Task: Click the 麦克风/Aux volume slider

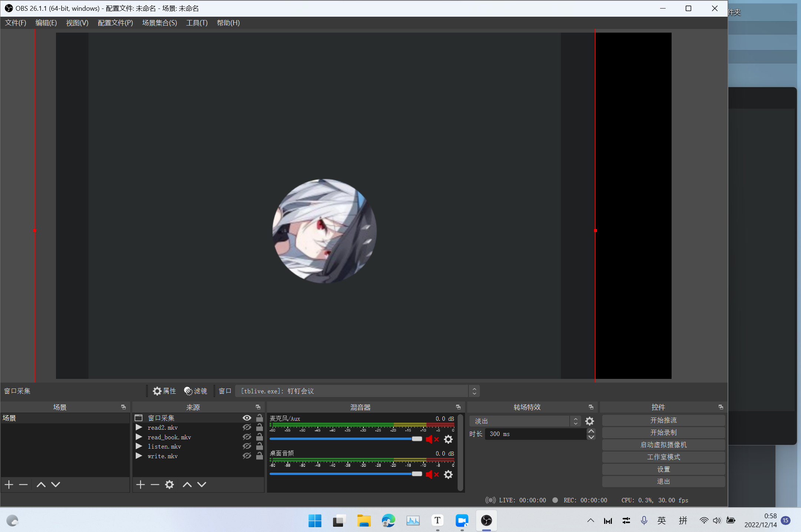Action: (346, 439)
